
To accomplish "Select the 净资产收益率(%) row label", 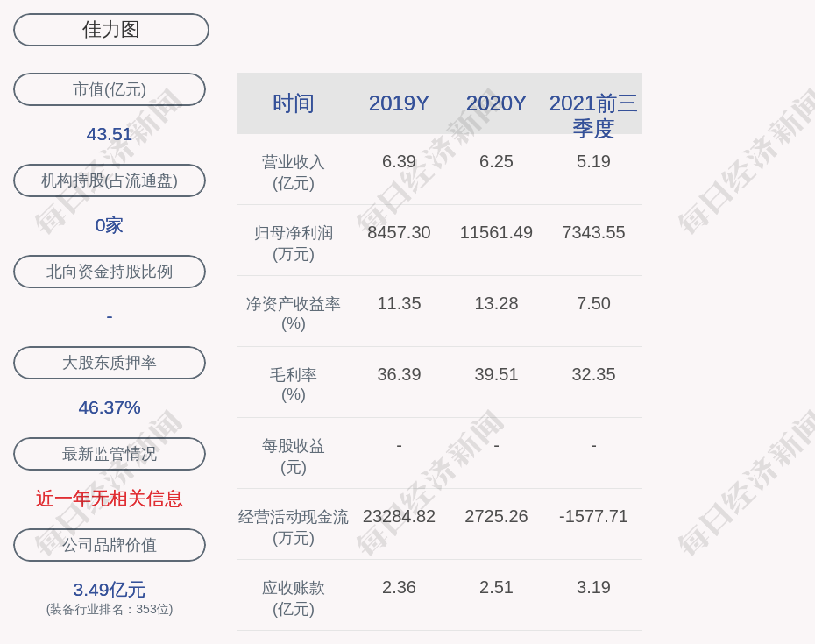I will [x=294, y=314].
